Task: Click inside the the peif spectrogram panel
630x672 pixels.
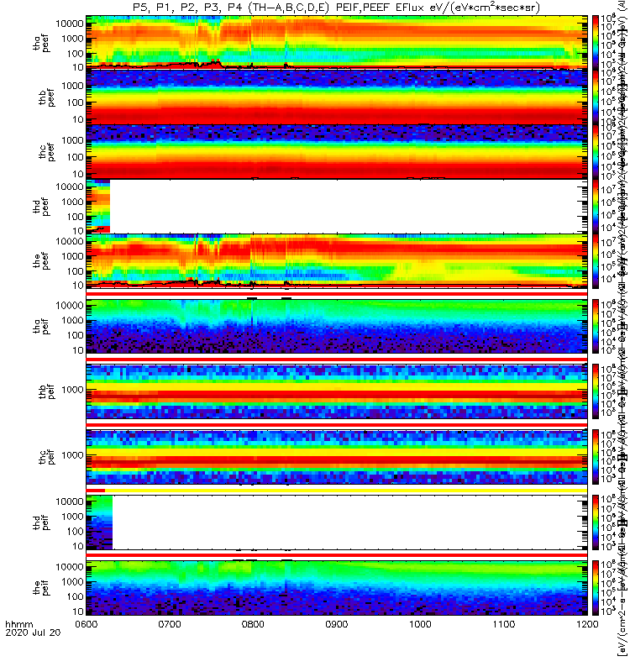Action: click(x=337, y=587)
